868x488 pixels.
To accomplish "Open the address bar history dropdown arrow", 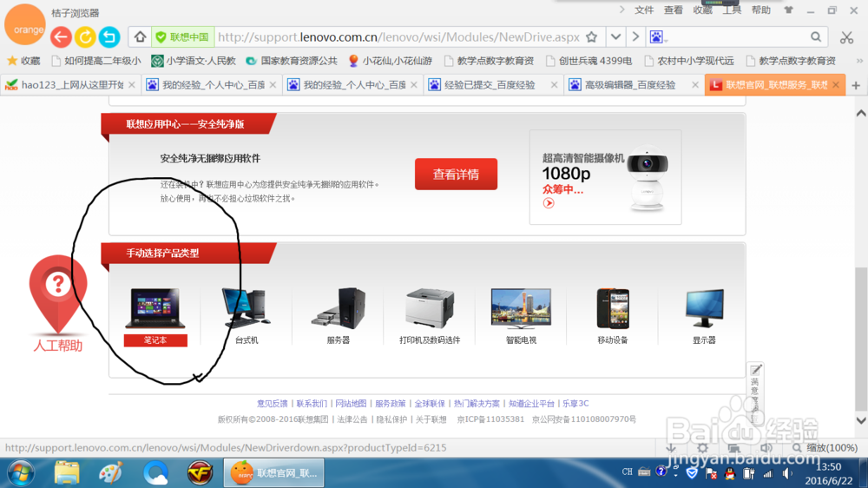I will (x=615, y=37).
